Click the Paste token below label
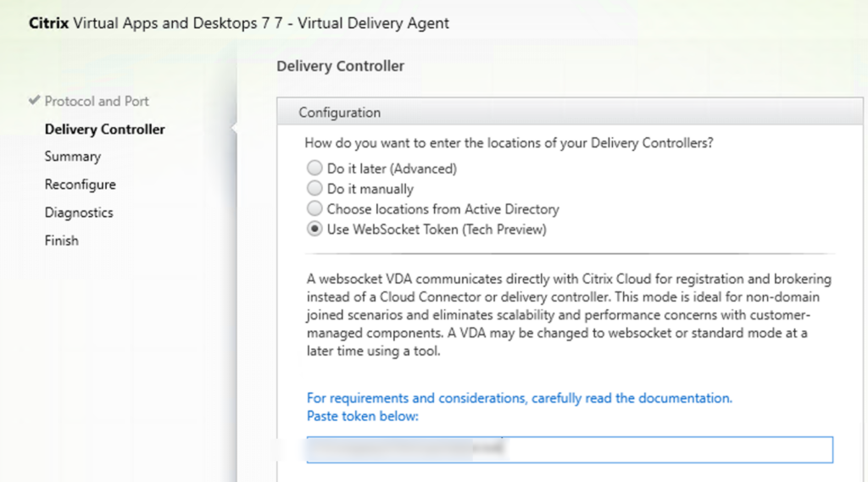Viewport: 868px width, 482px height. click(x=363, y=416)
